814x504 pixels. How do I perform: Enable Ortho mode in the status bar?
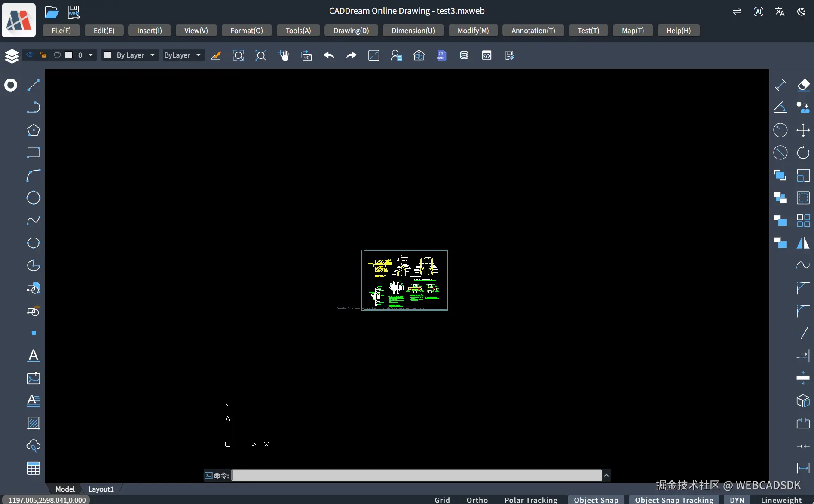click(x=477, y=500)
